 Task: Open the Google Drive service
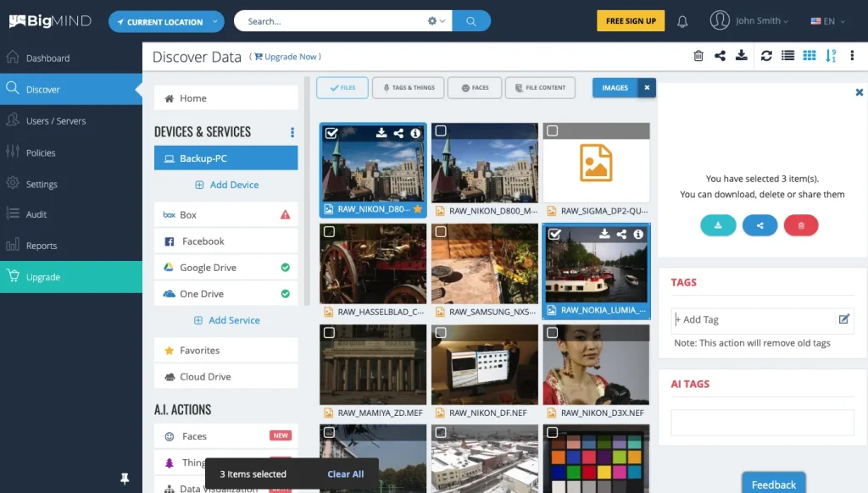225,268
